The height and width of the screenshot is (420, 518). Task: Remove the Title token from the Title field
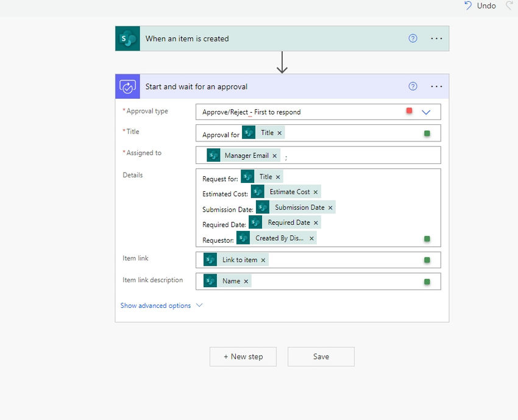click(x=280, y=133)
